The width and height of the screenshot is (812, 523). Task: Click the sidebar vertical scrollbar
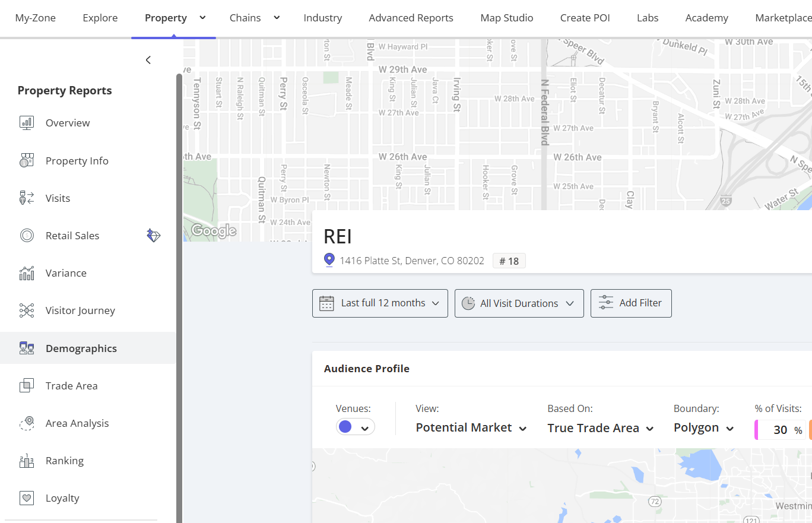pyautogui.click(x=179, y=297)
